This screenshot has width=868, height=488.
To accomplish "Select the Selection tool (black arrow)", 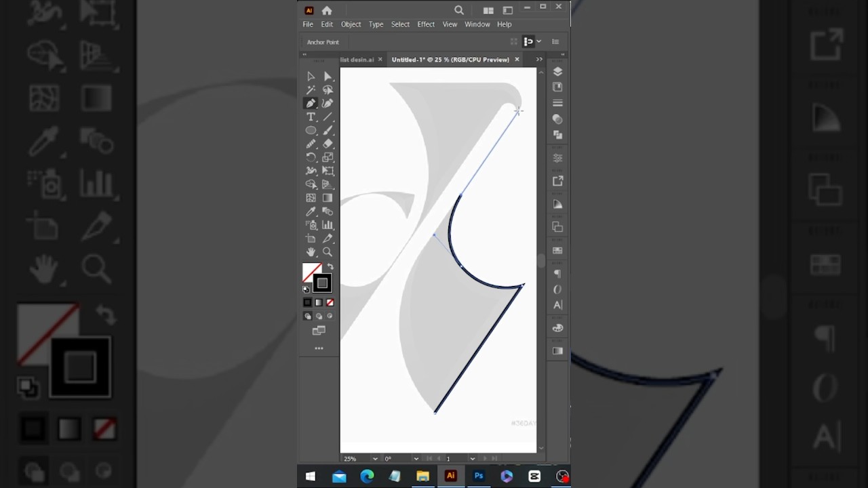I will 311,77.
